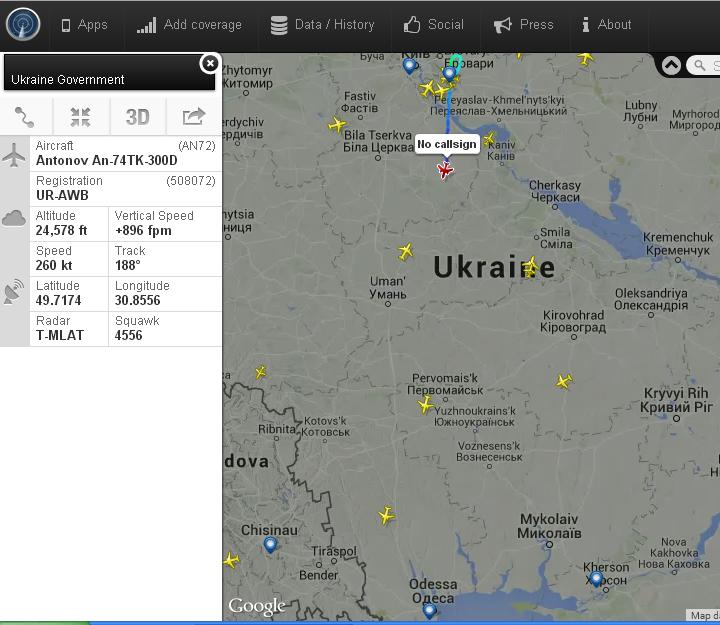Open the Add coverage menu
This screenshot has height=625, width=720.
(189, 25)
